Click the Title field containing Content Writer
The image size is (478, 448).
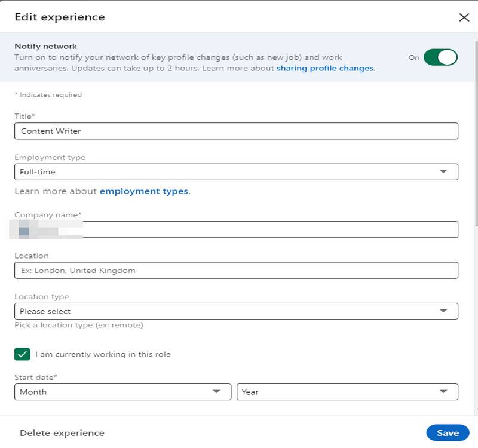[236, 131]
